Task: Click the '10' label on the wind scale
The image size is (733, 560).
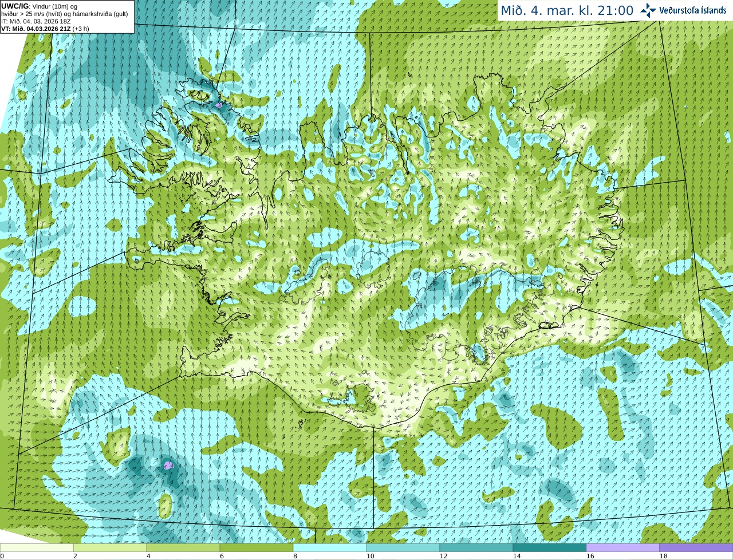Action: tap(370, 556)
